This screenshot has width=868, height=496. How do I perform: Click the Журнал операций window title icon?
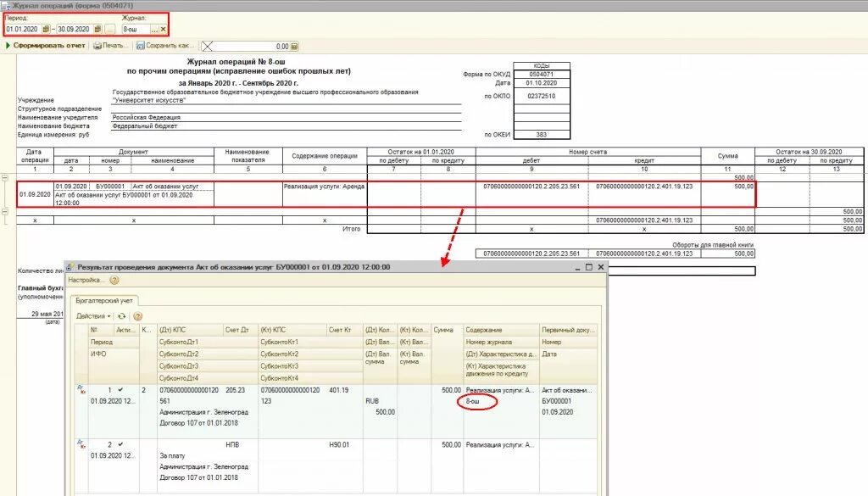pyautogui.click(x=6, y=6)
